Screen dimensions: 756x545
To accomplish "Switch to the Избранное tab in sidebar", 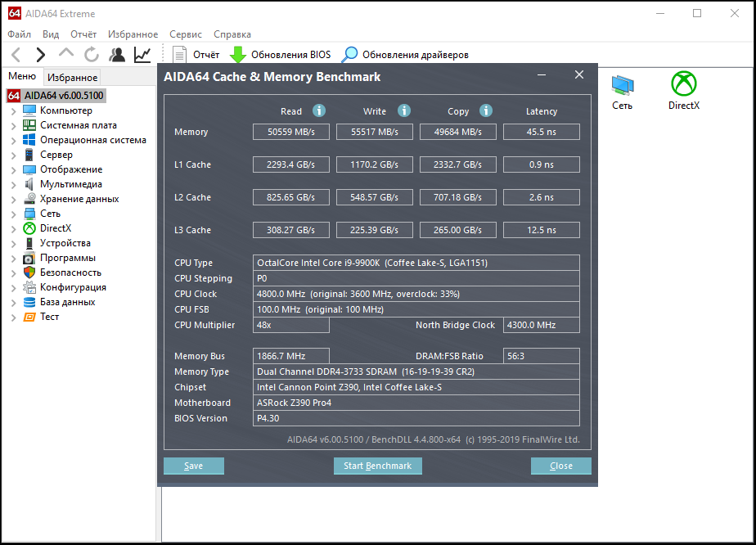I will [72, 77].
